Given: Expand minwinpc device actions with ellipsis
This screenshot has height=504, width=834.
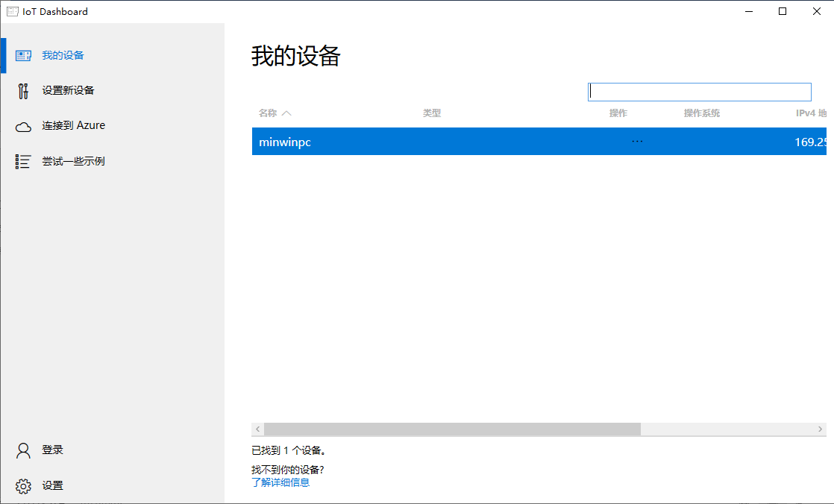Looking at the screenshot, I should [637, 141].
